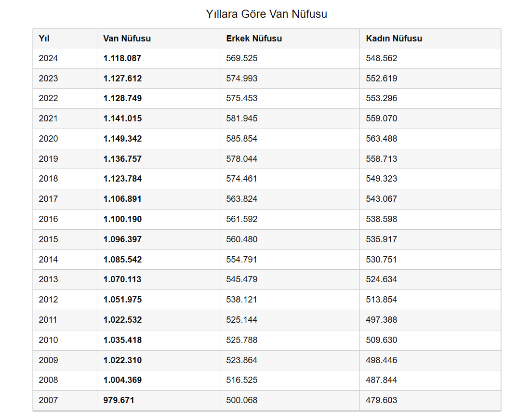Image resolution: width=517 pixels, height=420 pixels.
Task: Click female population 553.296 for 2022
Action: (x=382, y=98)
